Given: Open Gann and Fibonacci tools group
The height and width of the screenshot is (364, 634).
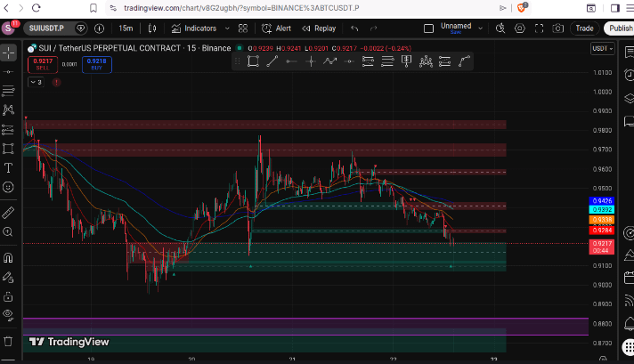Looking at the screenshot, I should pos(8,90).
